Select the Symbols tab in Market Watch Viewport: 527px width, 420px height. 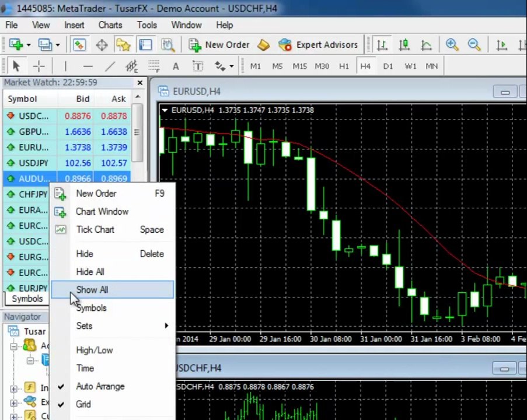(27, 298)
